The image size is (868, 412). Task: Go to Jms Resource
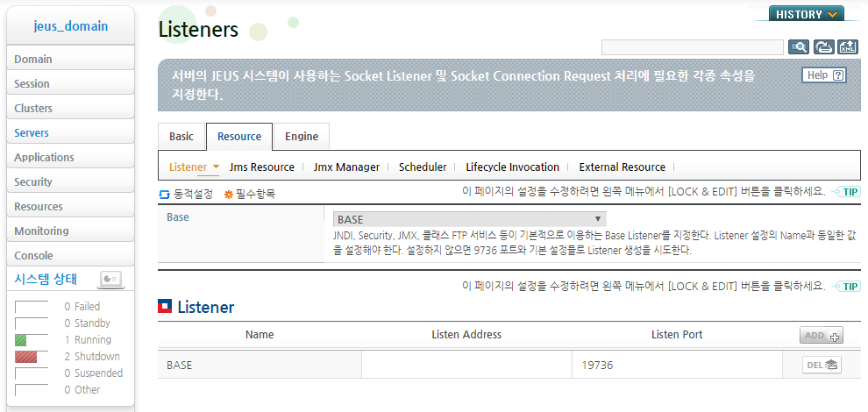point(262,167)
